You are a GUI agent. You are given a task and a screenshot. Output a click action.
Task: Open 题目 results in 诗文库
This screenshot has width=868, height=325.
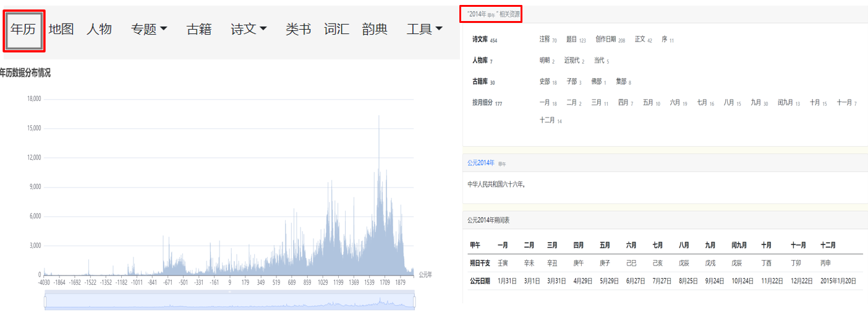click(x=571, y=39)
